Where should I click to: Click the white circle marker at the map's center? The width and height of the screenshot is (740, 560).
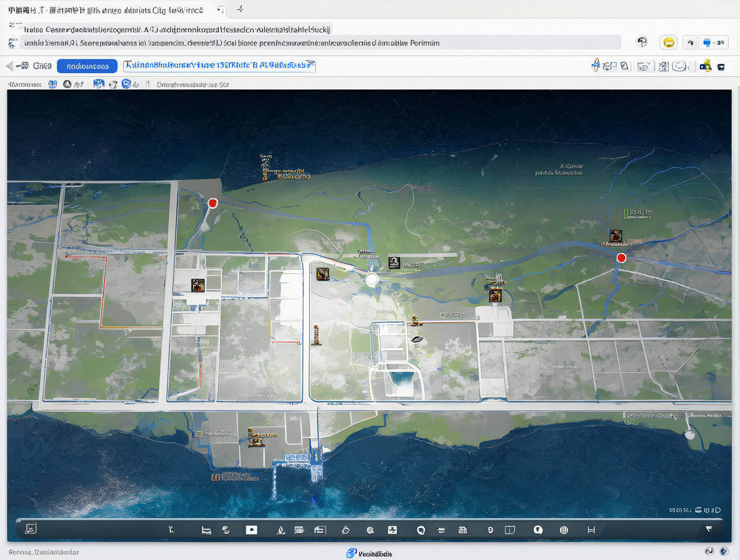tap(372, 279)
